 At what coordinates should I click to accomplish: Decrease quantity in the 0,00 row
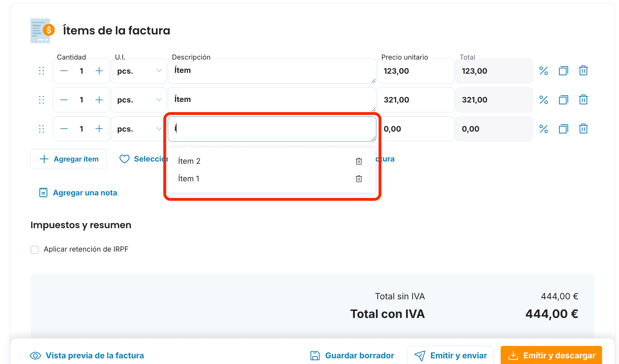[x=64, y=129]
